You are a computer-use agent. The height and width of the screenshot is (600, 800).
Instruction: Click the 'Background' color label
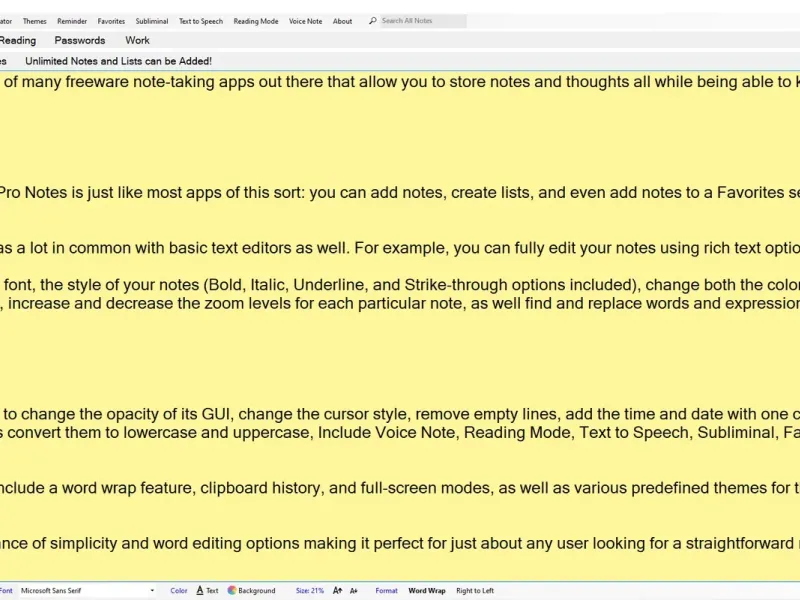tap(257, 590)
